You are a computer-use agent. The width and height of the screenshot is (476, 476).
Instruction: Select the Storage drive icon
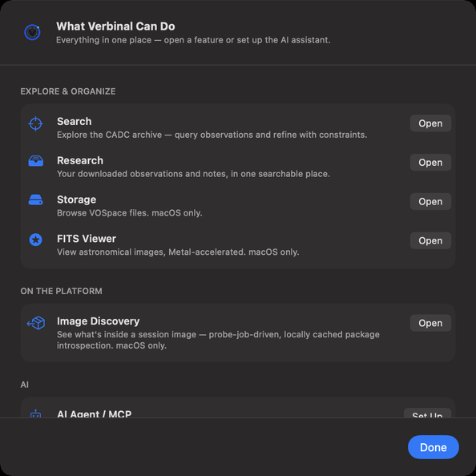(35, 200)
